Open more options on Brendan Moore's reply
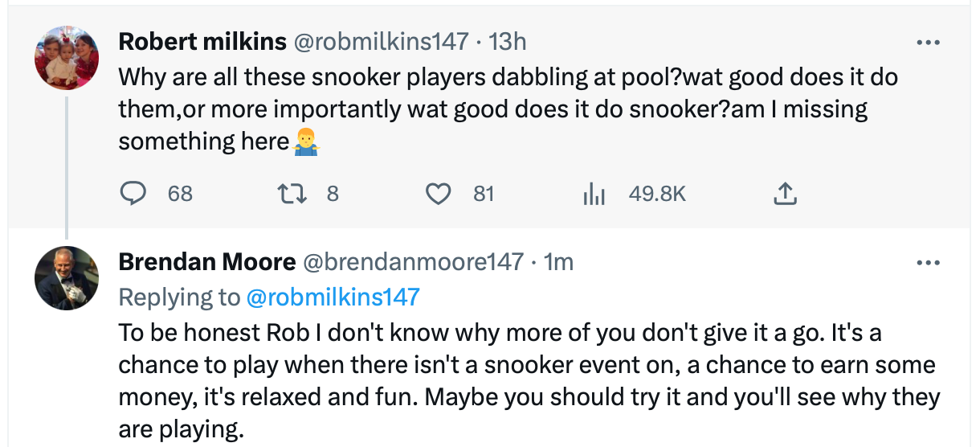The image size is (980, 447). pos(928,263)
